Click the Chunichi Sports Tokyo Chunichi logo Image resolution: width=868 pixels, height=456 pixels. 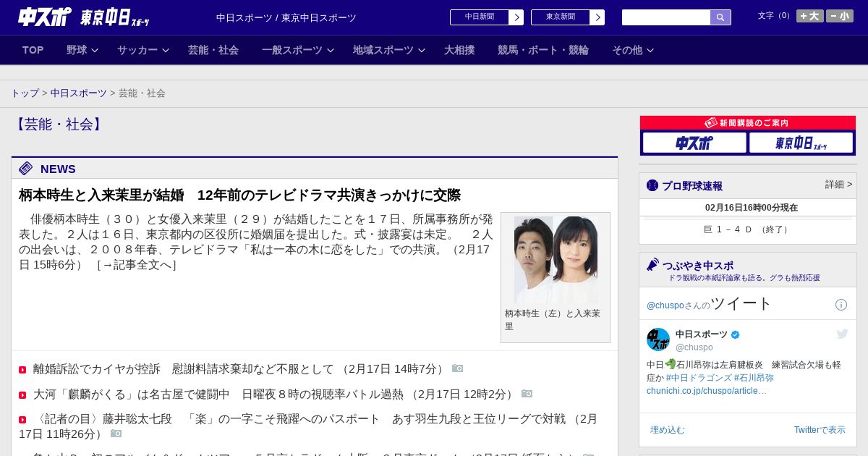click(x=83, y=17)
